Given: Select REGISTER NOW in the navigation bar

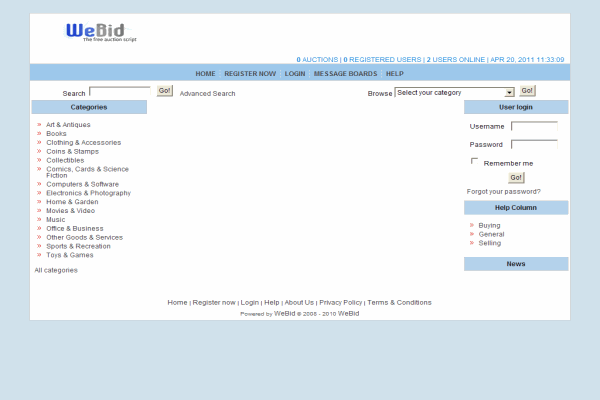Looking at the screenshot, I should (x=250, y=73).
